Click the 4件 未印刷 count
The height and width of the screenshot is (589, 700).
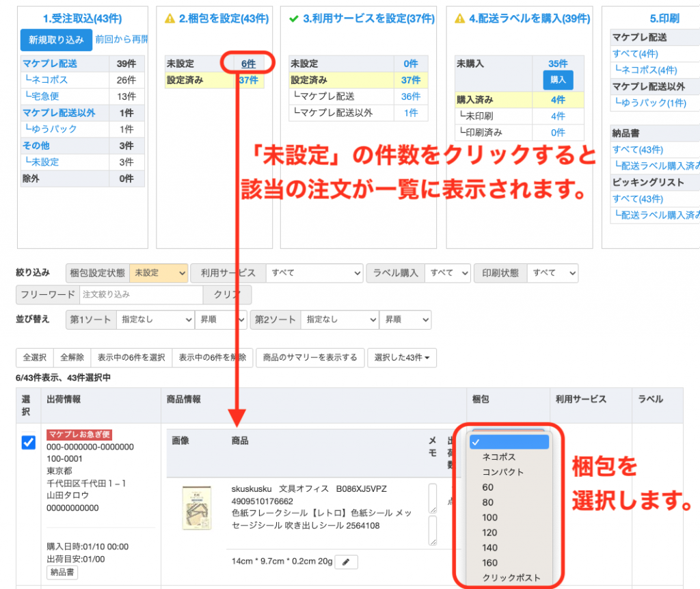click(x=558, y=116)
